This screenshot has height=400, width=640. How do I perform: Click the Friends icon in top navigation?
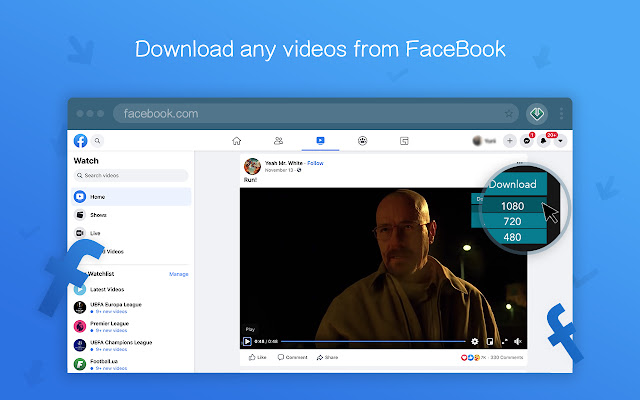(x=278, y=141)
